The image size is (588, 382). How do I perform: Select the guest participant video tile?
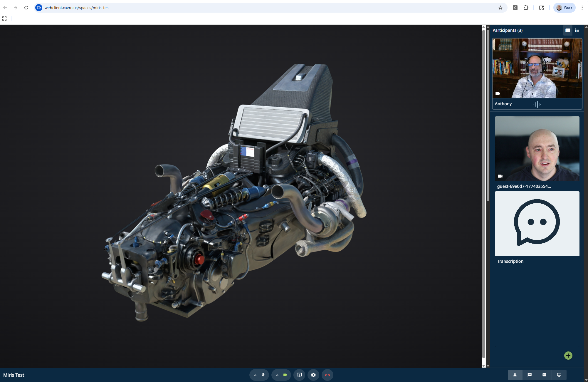coord(537,148)
